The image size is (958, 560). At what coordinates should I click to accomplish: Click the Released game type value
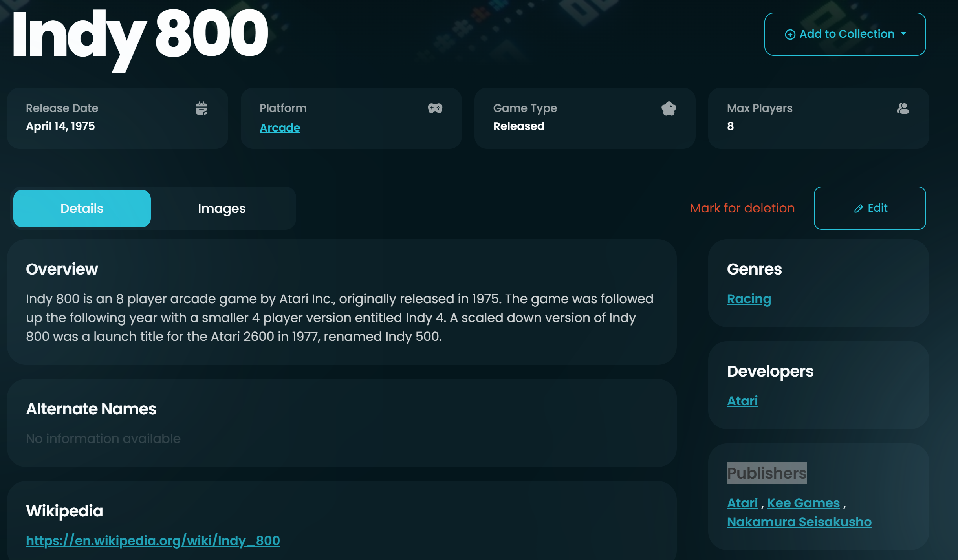click(x=518, y=126)
